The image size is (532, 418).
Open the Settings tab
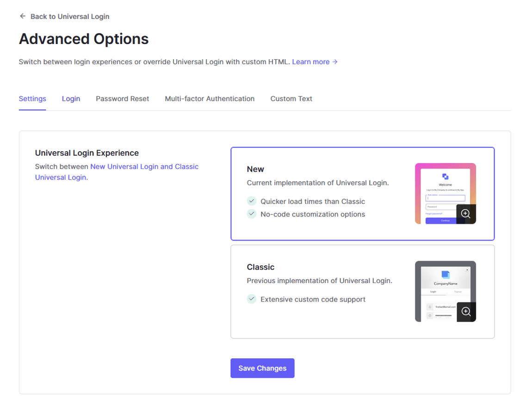(32, 98)
